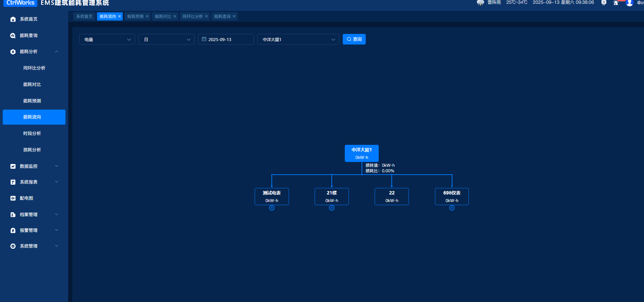Viewport: 644px width, 302px height.
Task: Open 损耗分析 in the sidebar
Action: (x=32, y=150)
